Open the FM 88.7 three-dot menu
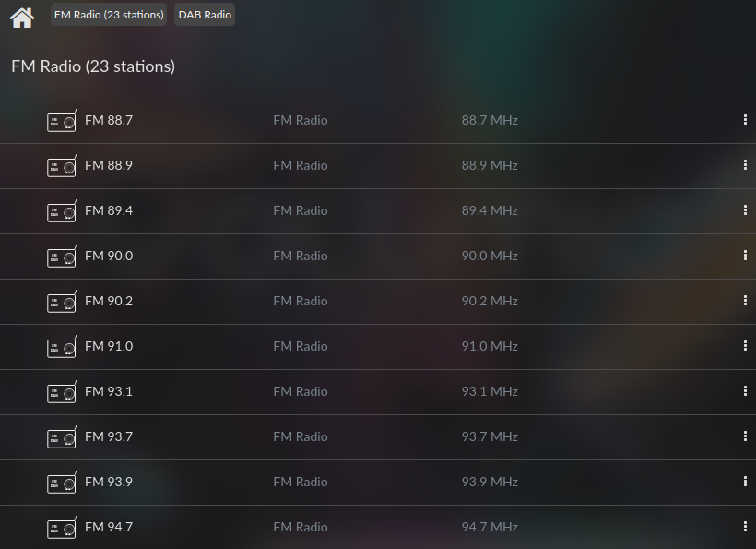Screen dimensions: 756x549 [745, 120]
